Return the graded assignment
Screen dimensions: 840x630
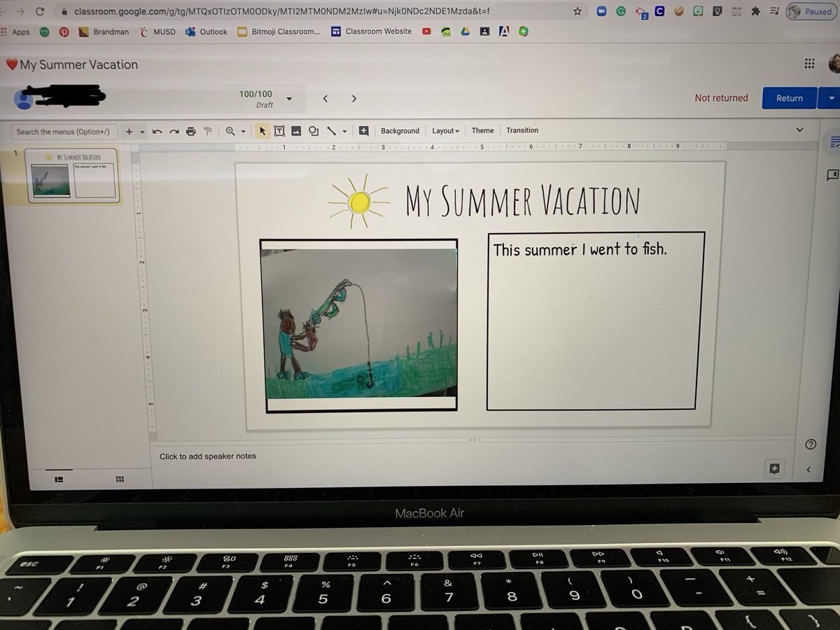tap(789, 98)
